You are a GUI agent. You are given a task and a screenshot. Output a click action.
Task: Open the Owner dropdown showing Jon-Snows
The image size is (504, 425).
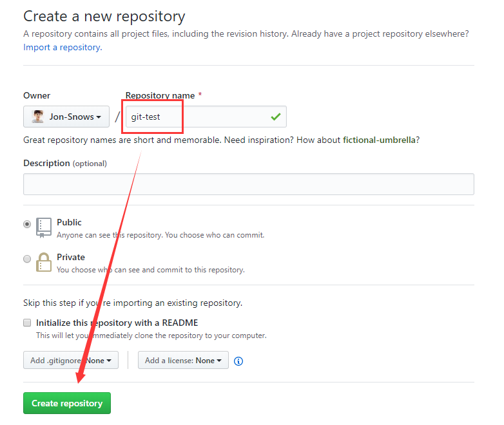pos(66,117)
